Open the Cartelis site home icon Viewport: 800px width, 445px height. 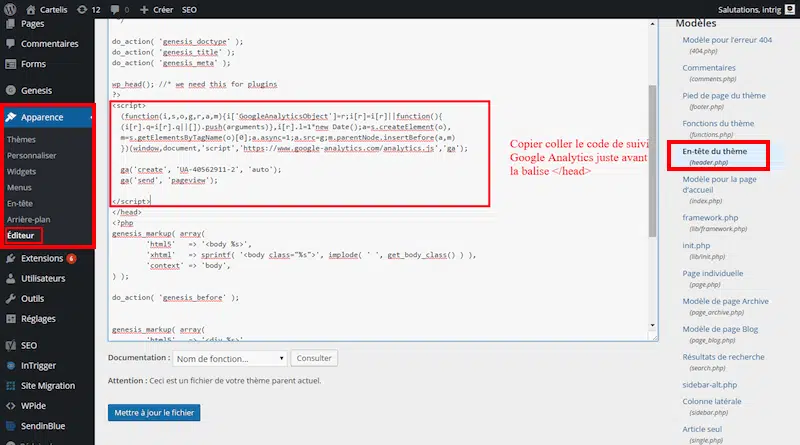coord(33,8)
